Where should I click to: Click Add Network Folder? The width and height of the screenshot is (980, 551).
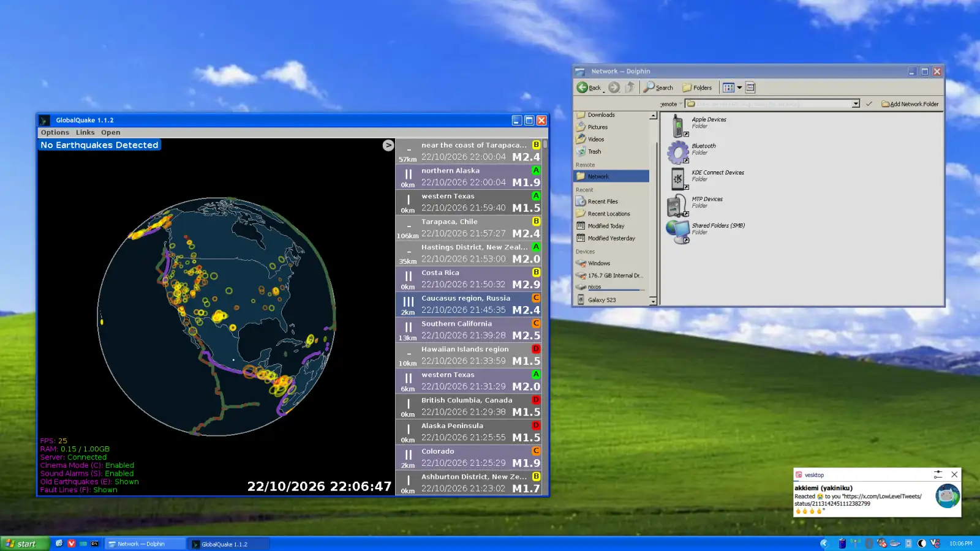[x=910, y=104]
